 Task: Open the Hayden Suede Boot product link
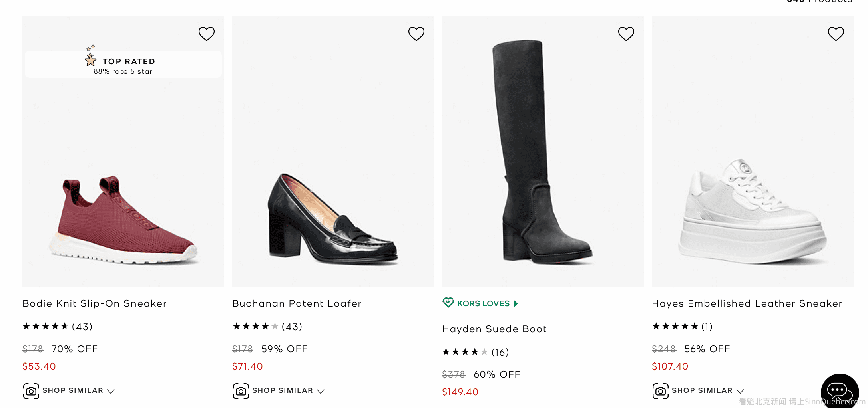click(494, 329)
